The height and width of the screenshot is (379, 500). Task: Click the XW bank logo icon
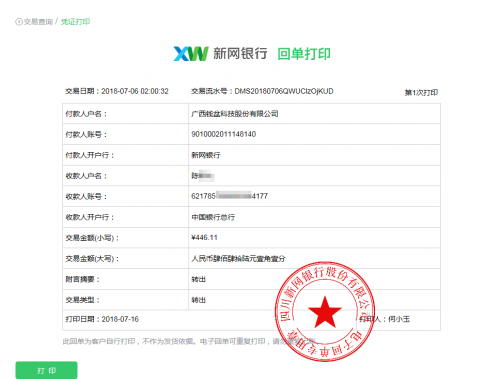tap(191, 54)
